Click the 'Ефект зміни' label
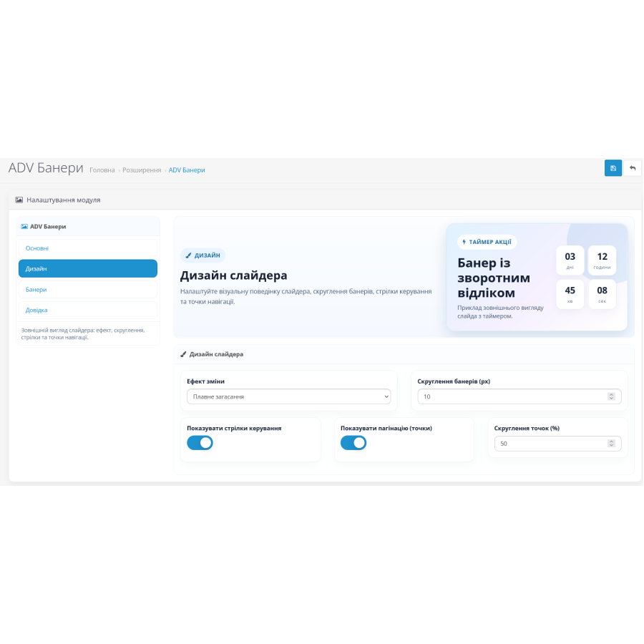644x644 pixels. [206, 381]
